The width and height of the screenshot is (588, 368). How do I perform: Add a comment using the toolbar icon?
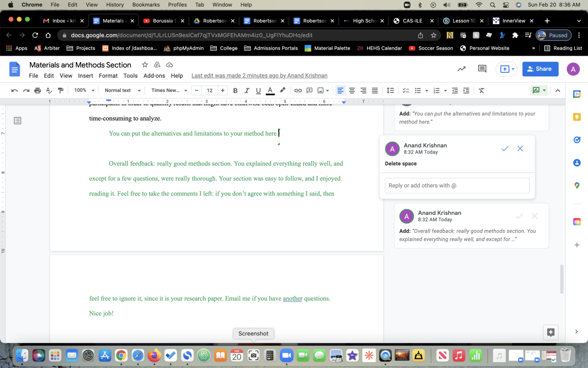(x=310, y=91)
